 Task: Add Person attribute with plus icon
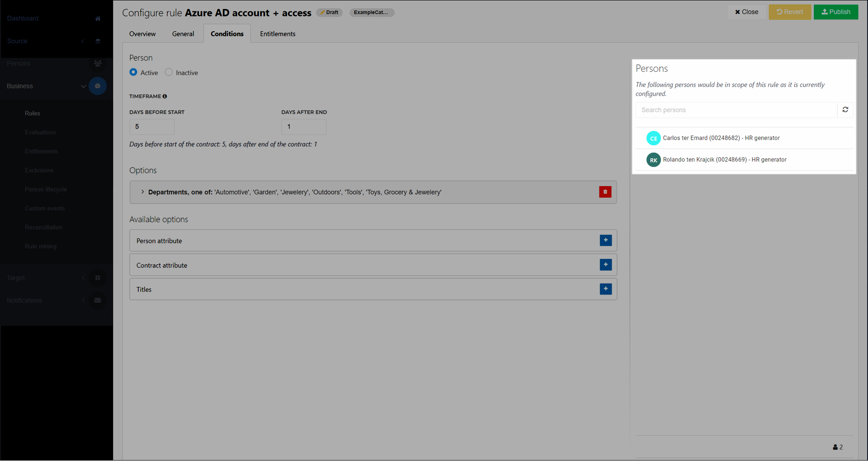pos(605,240)
